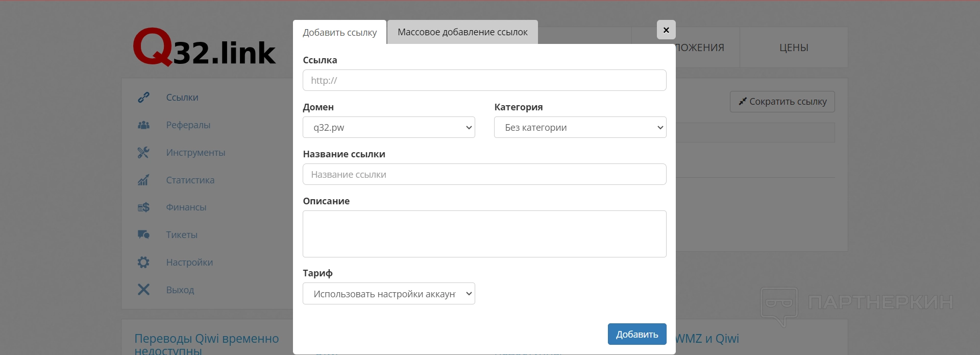Click the chart icon beside Статистика
This screenshot has height=355, width=980.
coord(143,180)
